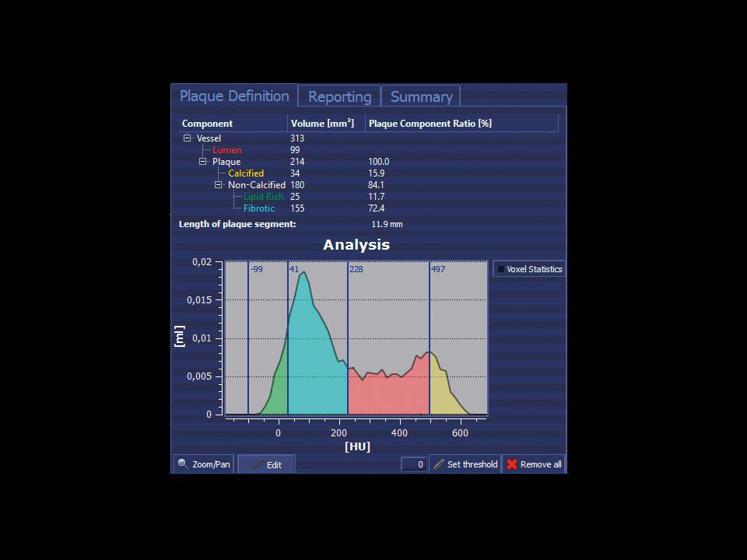Select the Lipid Rich component
Viewport: 747px width, 560px height.
(x=263, y=197)
